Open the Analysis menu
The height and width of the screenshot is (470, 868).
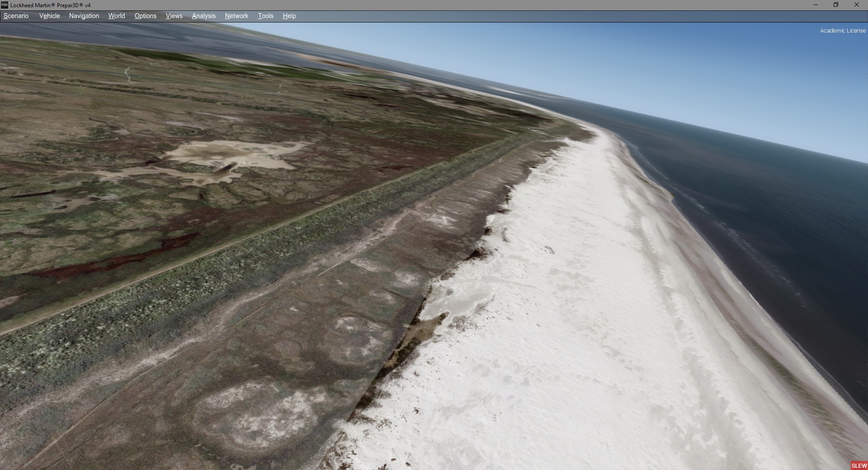coord(203,16)
